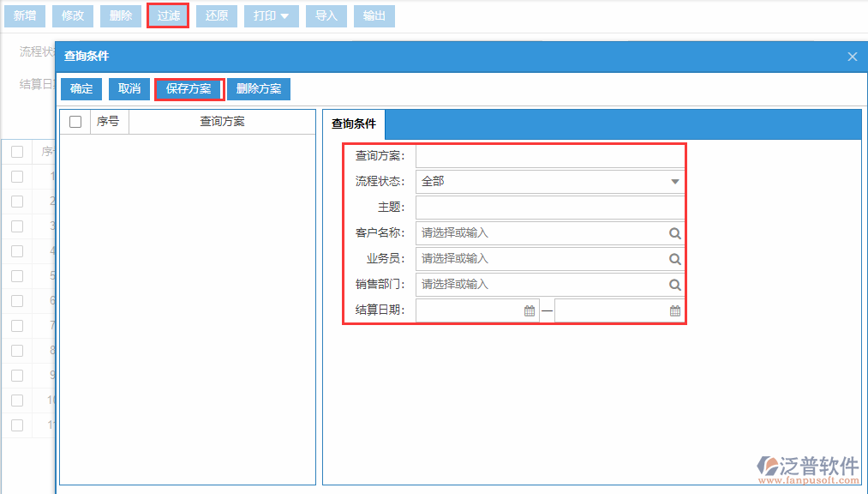Open the sales department lookup magnifier
This screenshot has height=494, width=868.
pyautogui.click(x=674, y=284)
